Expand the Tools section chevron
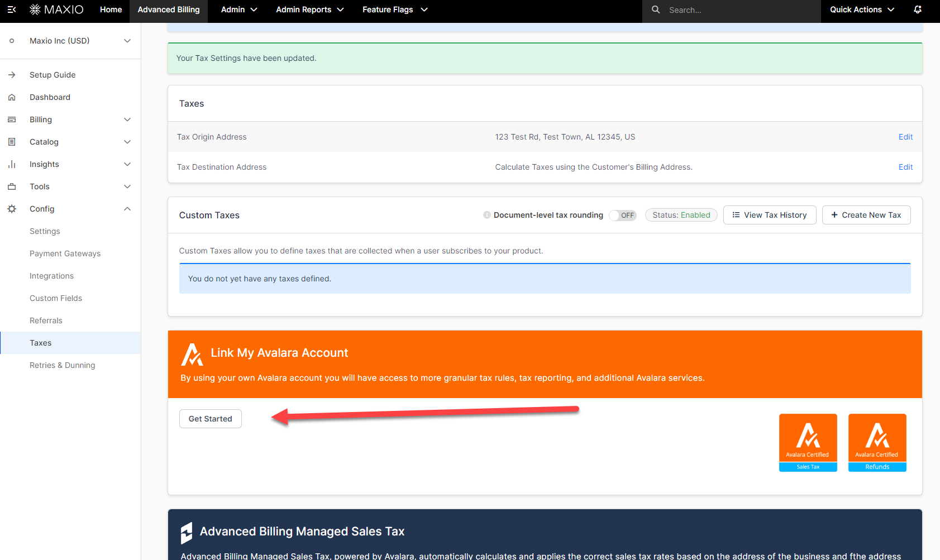 [127, 186]
